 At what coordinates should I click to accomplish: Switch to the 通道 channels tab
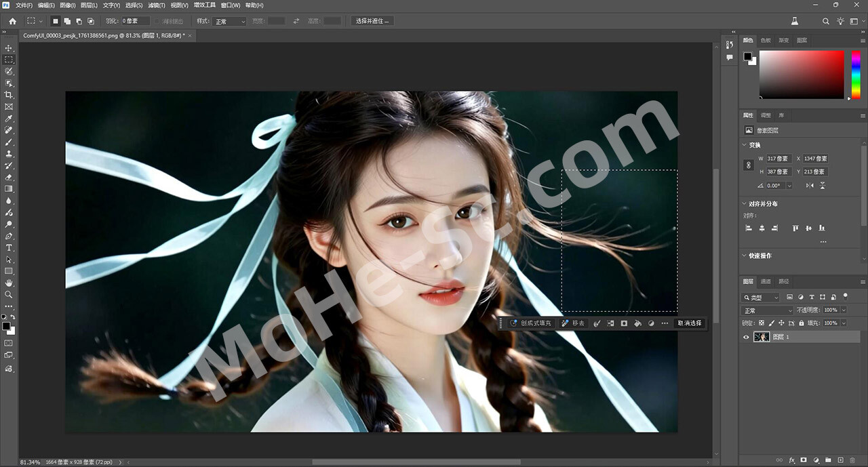coord(766,281)
